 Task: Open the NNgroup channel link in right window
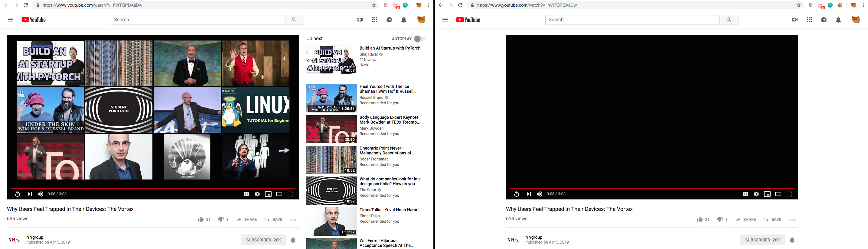(534, 237)
